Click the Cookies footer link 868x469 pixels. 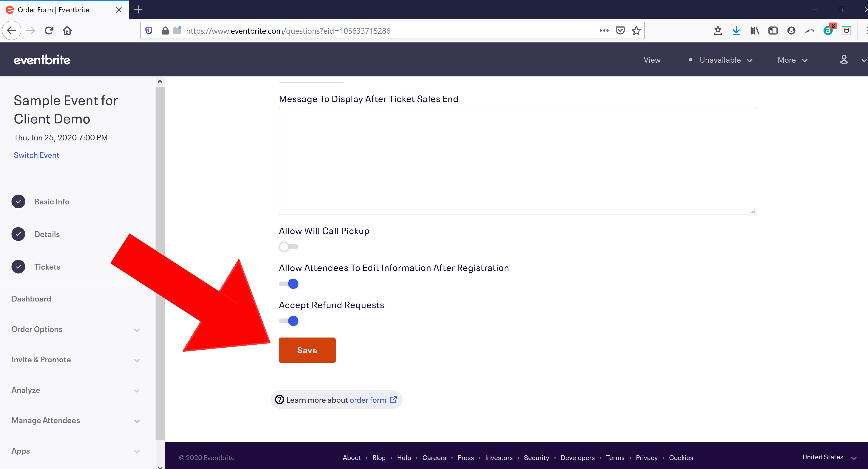[681, 458]
